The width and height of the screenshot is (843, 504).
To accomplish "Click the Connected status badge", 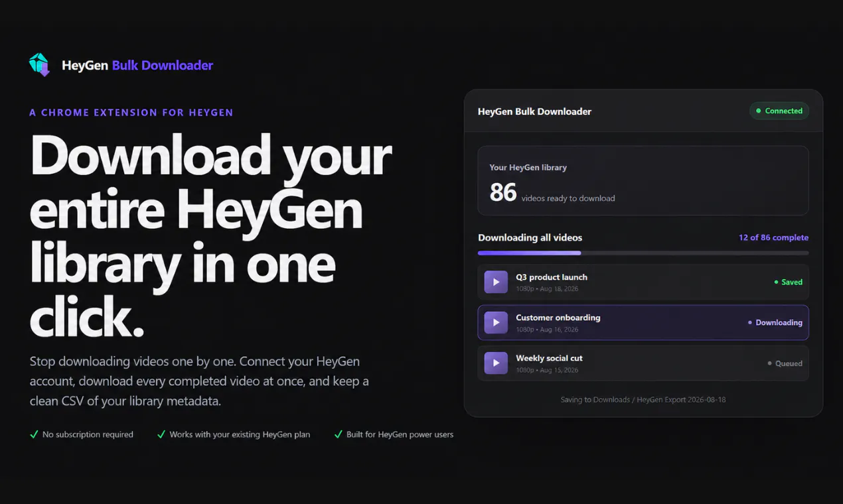I will (779, 111).
